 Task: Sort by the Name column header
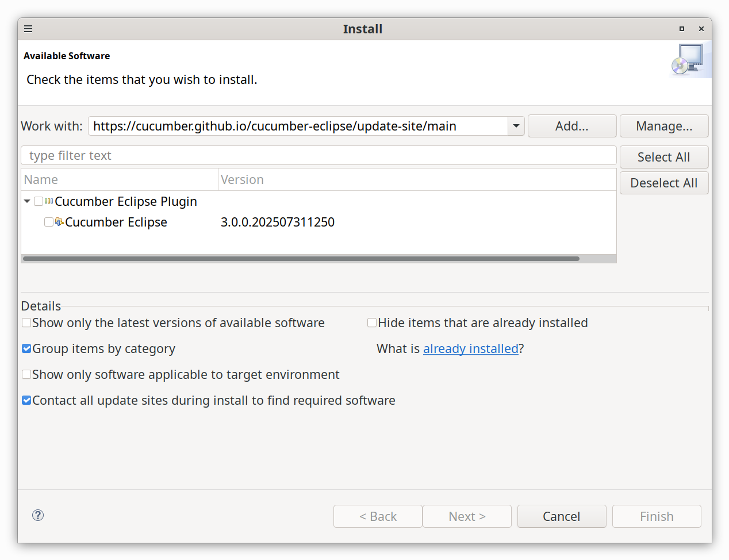[120, 179]
